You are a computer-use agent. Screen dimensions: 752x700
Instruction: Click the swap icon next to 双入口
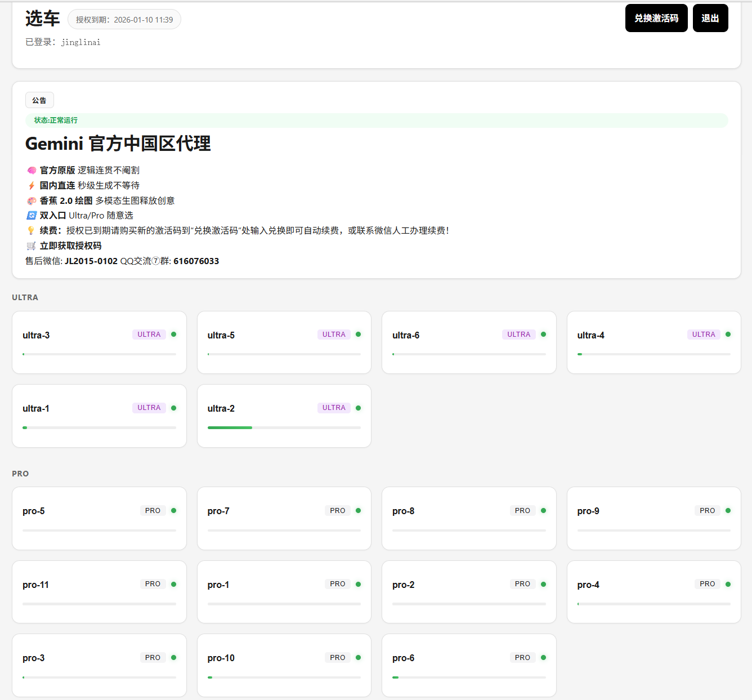[x=32, y=215]
